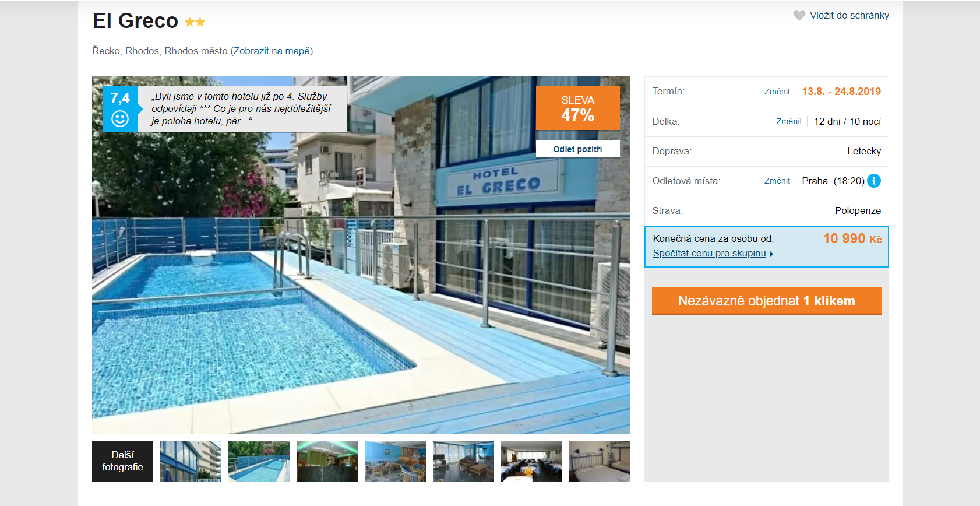The height and width of the screenshot is (506, 980).
Task: Select the bedroom thumbnail with beds
Action: 600,461
